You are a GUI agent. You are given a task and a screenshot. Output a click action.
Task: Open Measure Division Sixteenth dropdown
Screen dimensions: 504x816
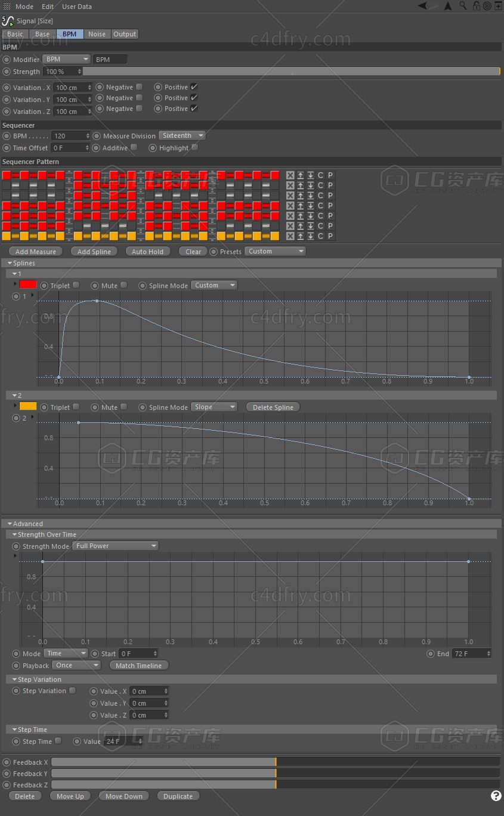182,135
